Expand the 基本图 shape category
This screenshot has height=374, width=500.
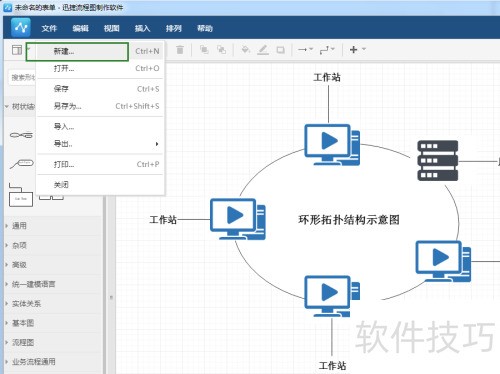coord(53,323)
